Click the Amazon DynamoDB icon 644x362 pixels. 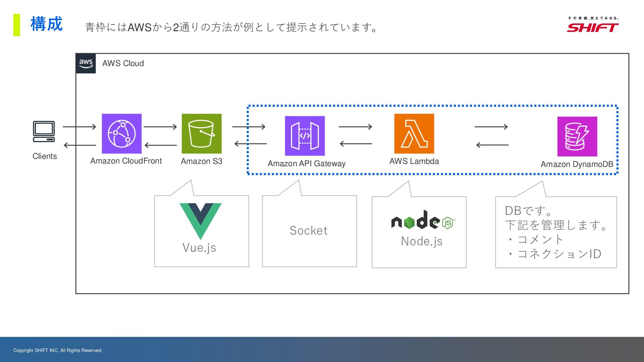tap(577, 136)
